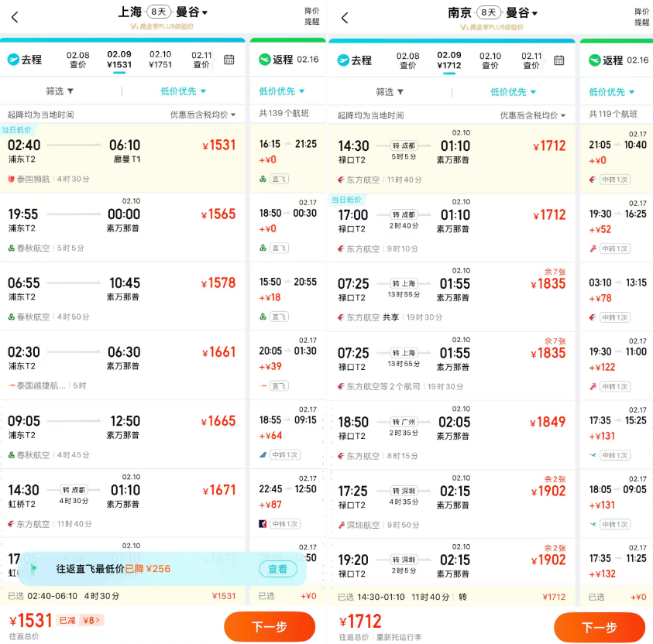This screenshot has width=653, height=644.
Task: Tap Spring Airlines logo on ¥1565 flight
Action: pos(12,248)
